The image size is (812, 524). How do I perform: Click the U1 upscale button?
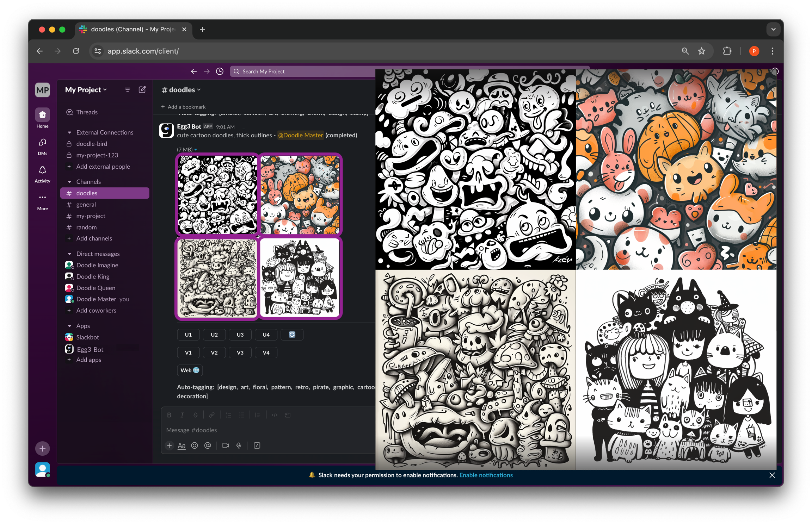point(188,335)
